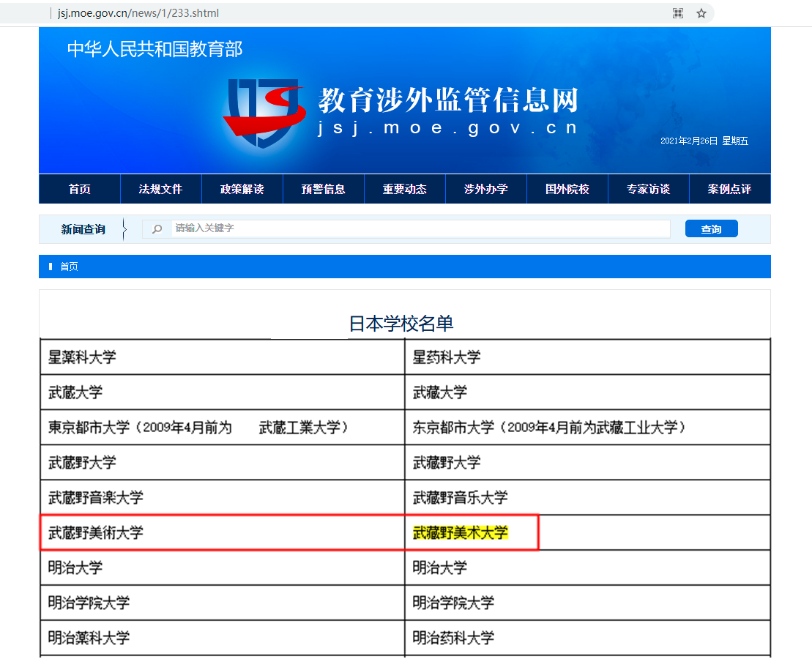Bookmark this page with the star icon
The height and width of the screenshot is (659, 812).
[x=701, y=13]
